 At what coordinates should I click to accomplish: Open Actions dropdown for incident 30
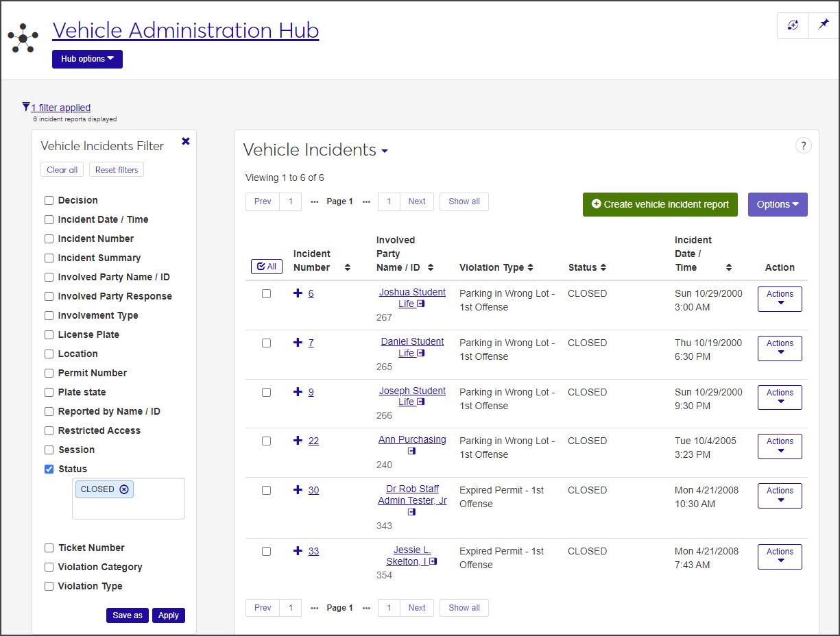(x=780, y=496)
